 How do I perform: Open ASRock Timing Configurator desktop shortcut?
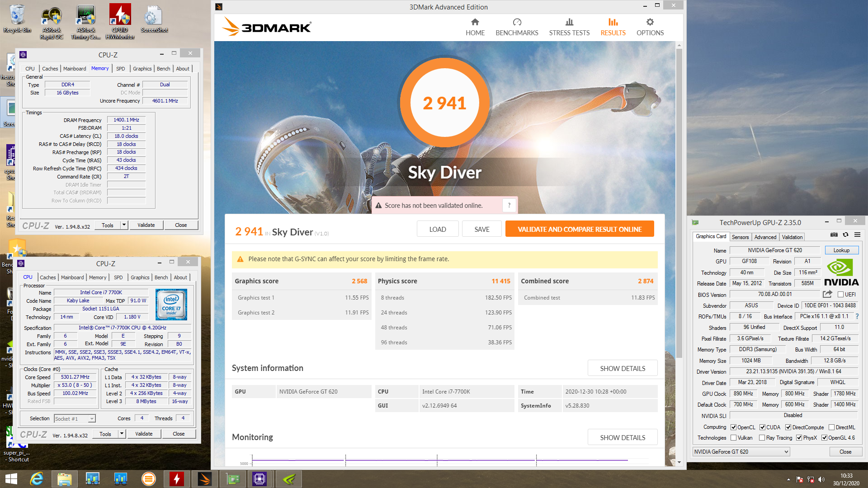click(86, 23)
